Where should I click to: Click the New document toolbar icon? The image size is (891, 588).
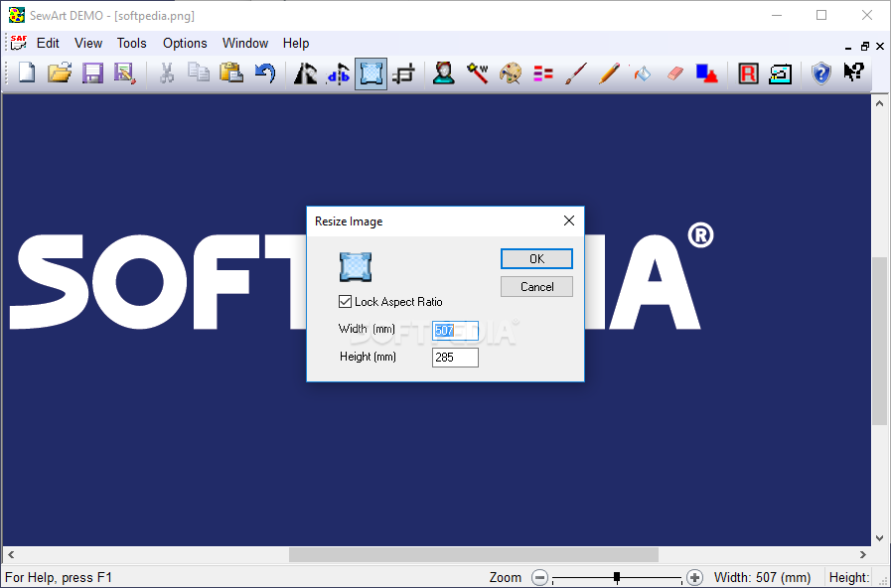[27, 73]
